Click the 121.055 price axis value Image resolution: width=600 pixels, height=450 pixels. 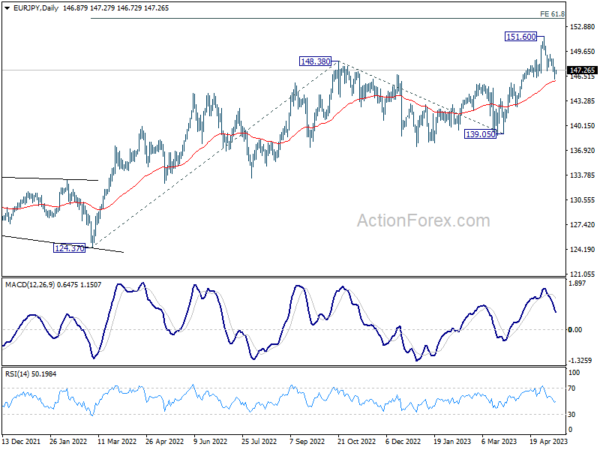pos(582,274)
